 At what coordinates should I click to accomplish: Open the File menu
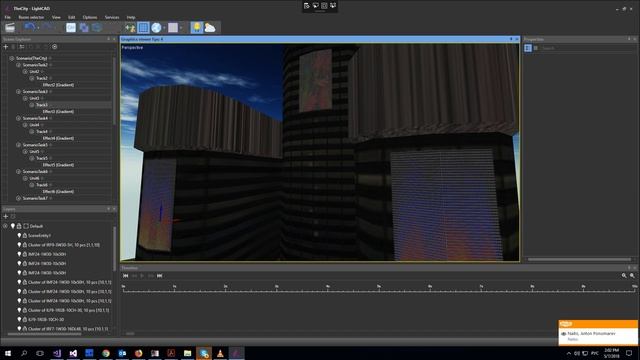[x=7, y=17]
